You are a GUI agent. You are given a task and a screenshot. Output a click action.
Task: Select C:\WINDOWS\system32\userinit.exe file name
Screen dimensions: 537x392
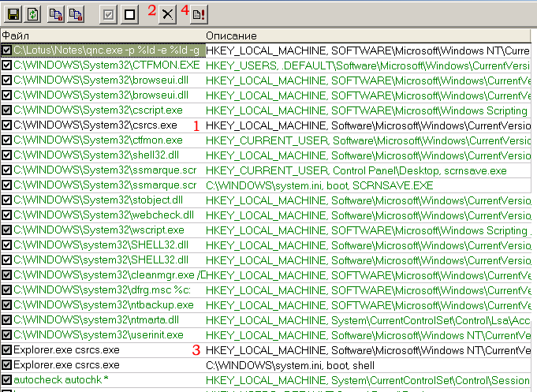click(99, 334)
